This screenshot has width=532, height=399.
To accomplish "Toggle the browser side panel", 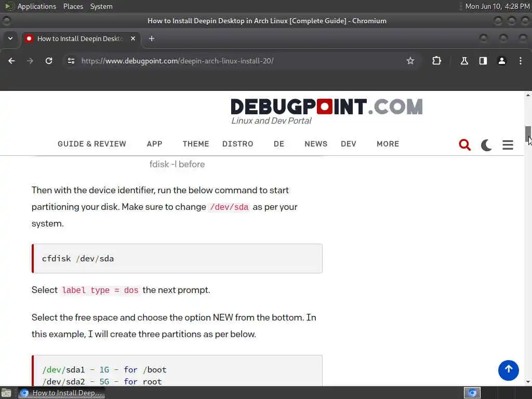I will 483,61.
